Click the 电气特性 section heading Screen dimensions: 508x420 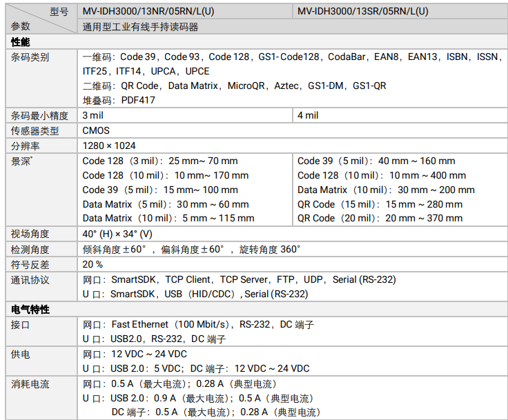30,309
